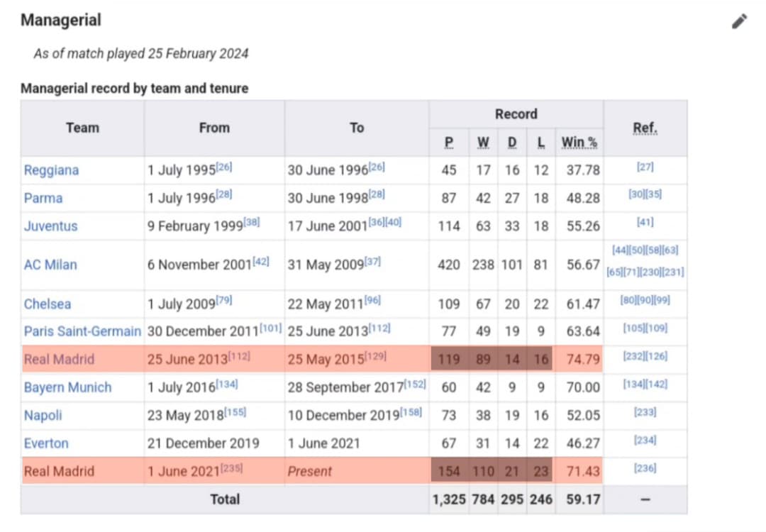This screenshot has width=766, height=532.
Task: Click reference [99] in Chelsea row
Action: coord(662,300)
